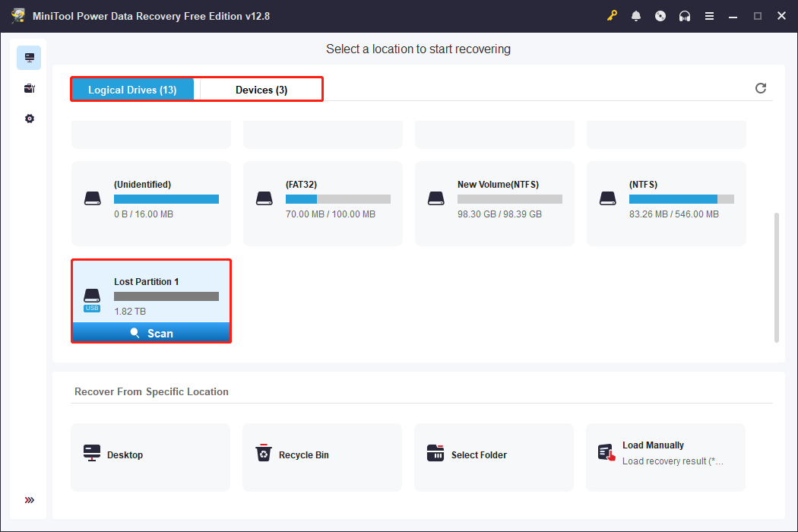The image size is (798, 532).
Task: Select the (FAT32) partition card
Action: (322, 203)
